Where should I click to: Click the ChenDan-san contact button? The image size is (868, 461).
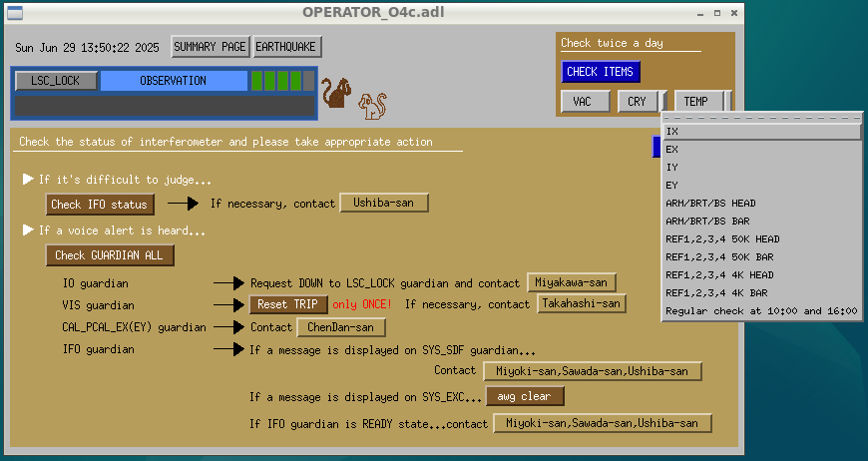click(341, 327)
